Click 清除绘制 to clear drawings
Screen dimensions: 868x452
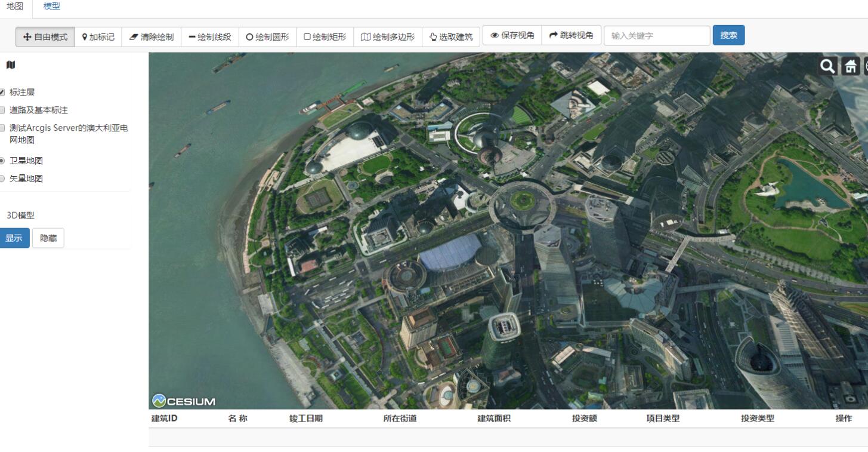tap(152, 36)
